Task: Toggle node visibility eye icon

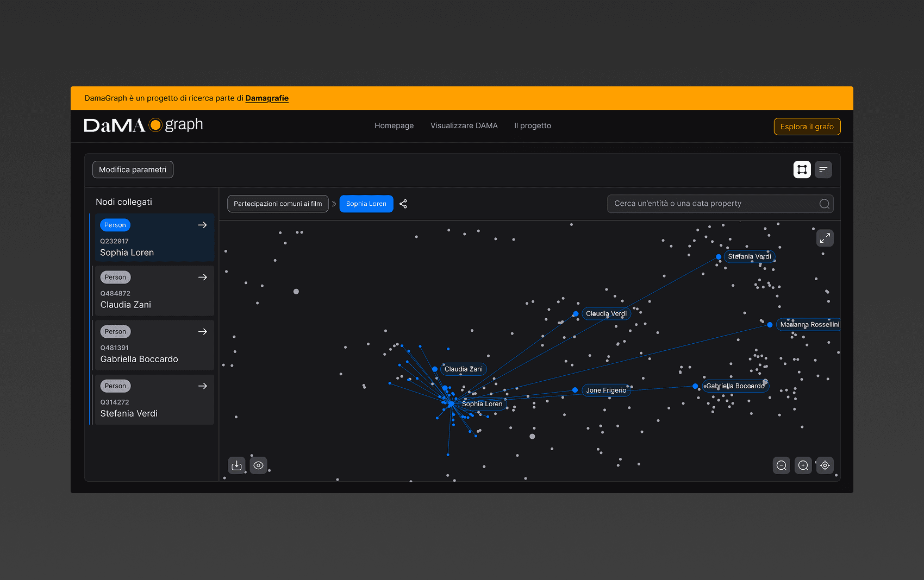Action: click(258, 465)
